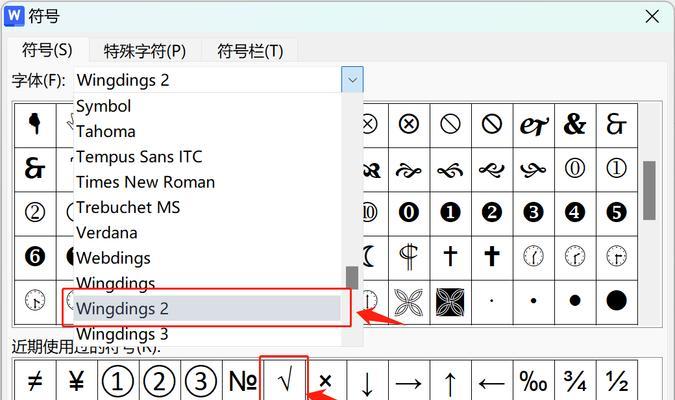Insert the recent № numero symbol

pyautogui.click(x=242, y=381)
